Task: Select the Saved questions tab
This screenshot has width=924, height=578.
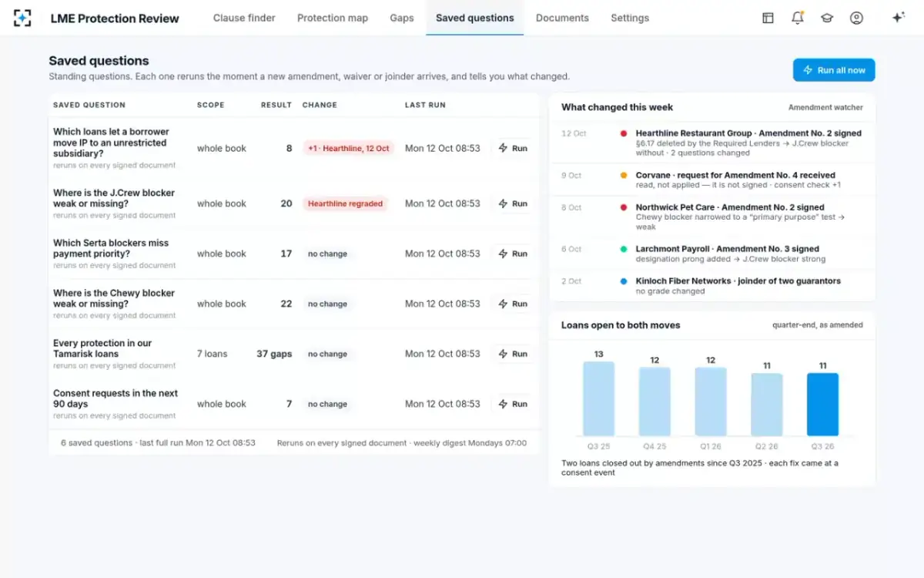Action: click(475, 18)
